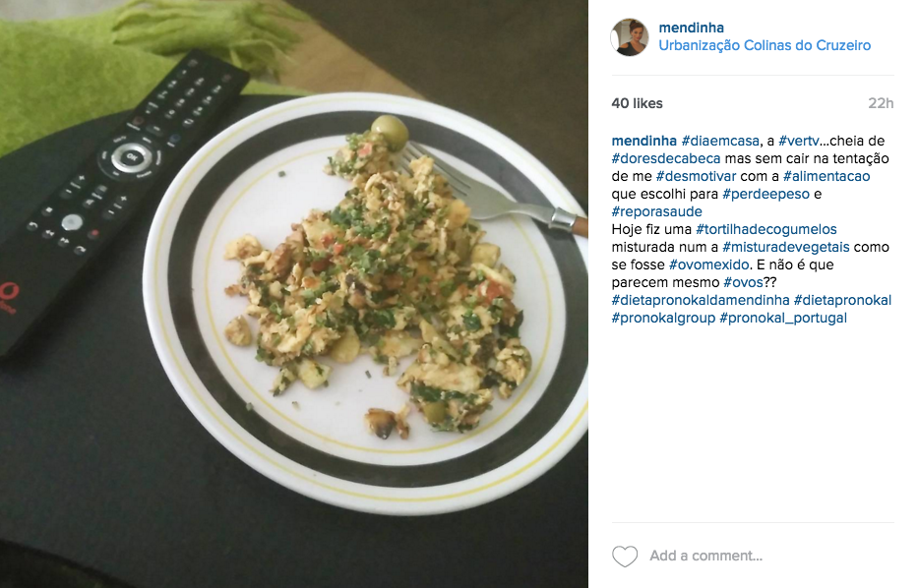The height and width of the screenshot is (588, 918).
Task: Open the #pronokalgroup hashtag
Action: [663, 318]
